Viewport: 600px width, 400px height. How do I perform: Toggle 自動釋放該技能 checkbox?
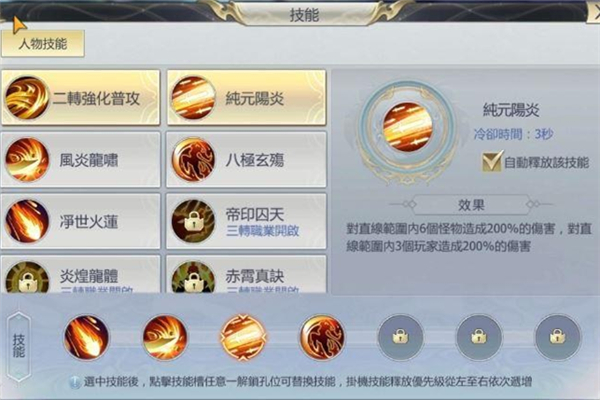(x=492, y=162)
